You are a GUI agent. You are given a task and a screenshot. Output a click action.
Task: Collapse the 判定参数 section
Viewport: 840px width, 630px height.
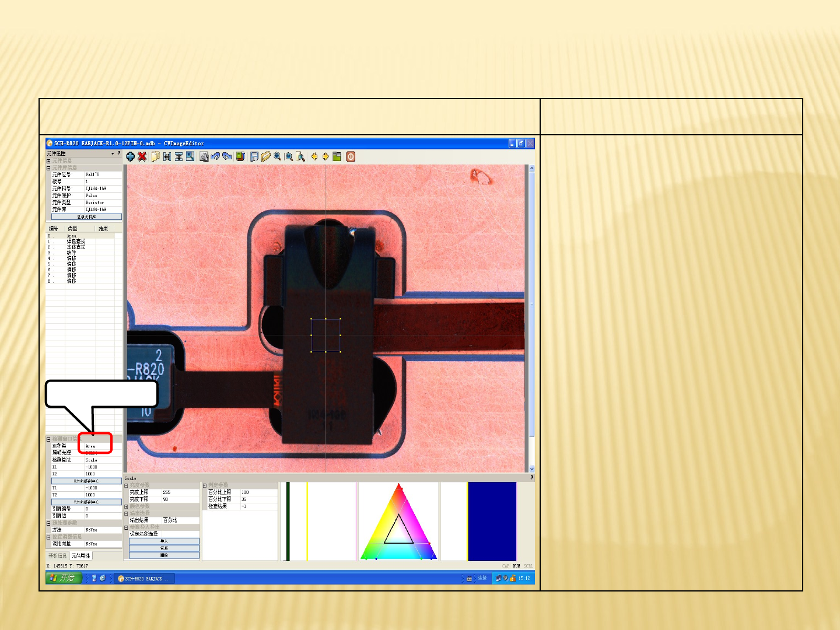(x=205, y=485)
